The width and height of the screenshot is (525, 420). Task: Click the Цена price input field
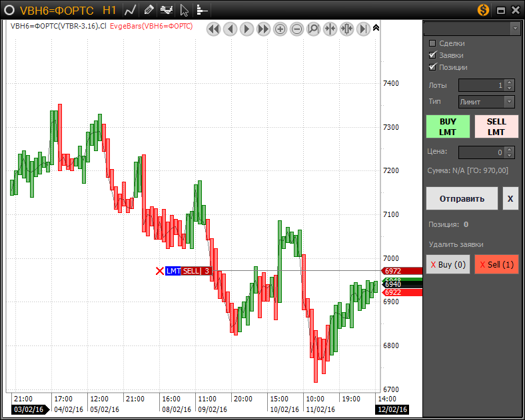[x=481, y=152]
